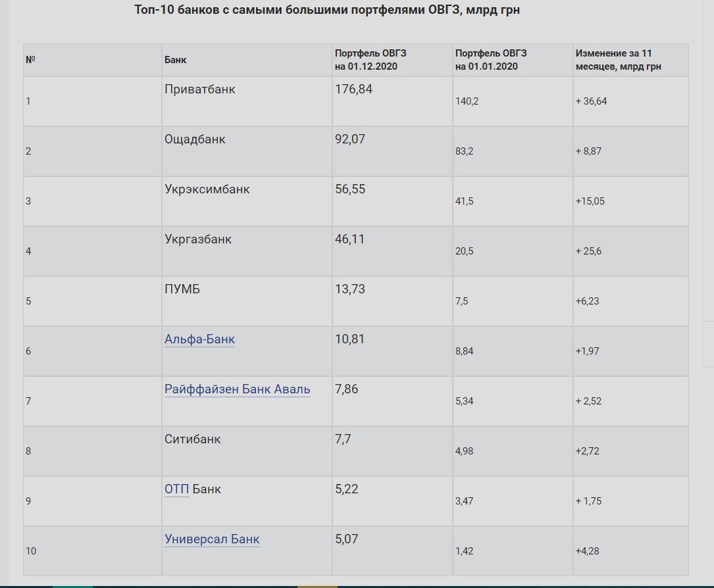Click the value 83,2

click(464, 151)
